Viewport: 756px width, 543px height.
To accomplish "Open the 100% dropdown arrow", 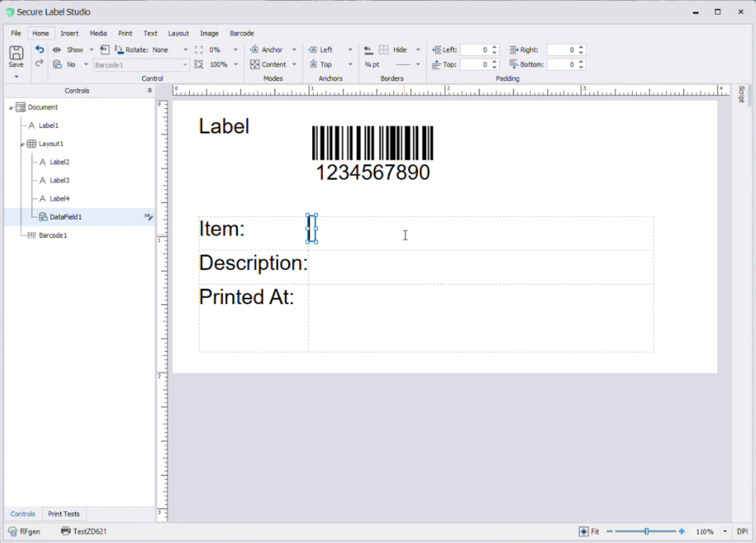I will coord(235,64).
